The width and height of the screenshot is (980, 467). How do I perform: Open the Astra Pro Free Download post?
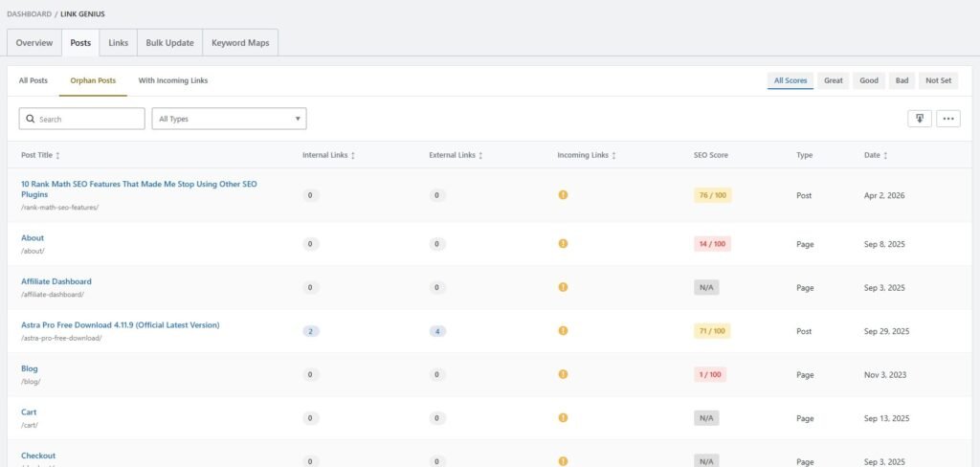pos(121,325)
